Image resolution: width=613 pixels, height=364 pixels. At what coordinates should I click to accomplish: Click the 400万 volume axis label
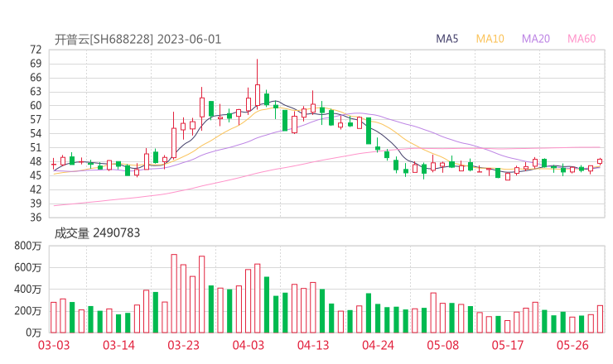click(28, 290)
